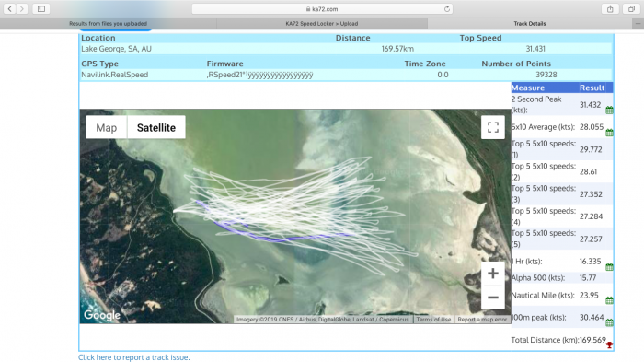
Task: Enter fullscreen map view
Action: [x=493, y=127]
